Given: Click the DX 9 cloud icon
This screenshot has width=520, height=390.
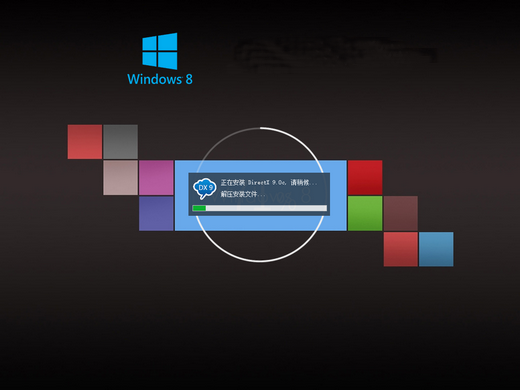Looking at the screenshot, I should tap(205, 188).
